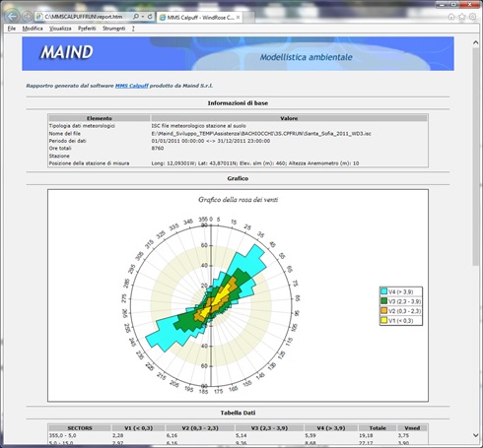Image resolution: width=483 pixels, height=448 pixels.
Task: Open the Modifica menu
Action: [33, 29]
